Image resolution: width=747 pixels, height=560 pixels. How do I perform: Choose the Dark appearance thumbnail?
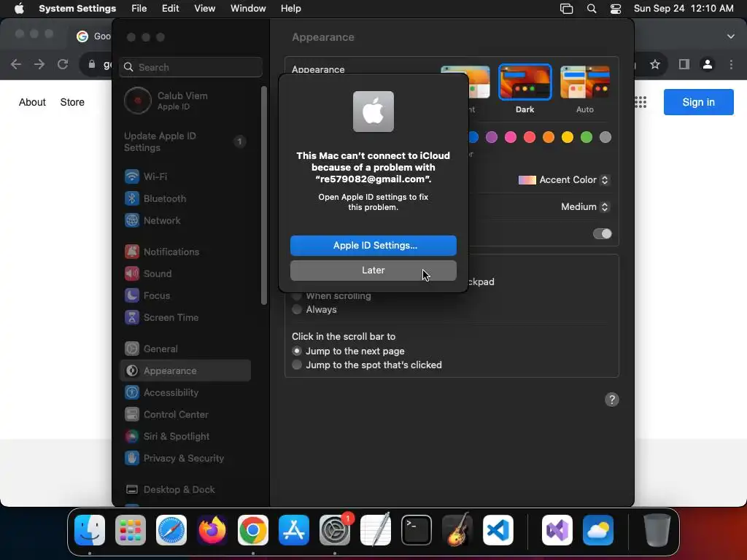point(525,82)
